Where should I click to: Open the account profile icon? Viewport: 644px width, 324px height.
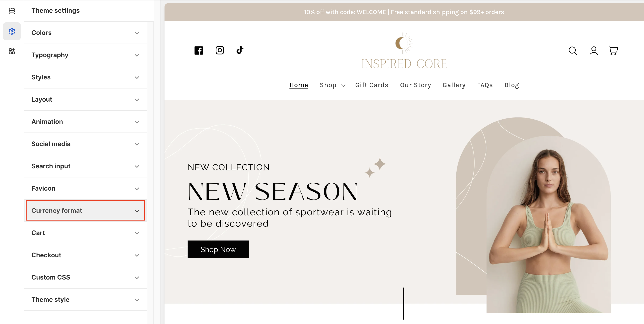[x=594, y=51]
